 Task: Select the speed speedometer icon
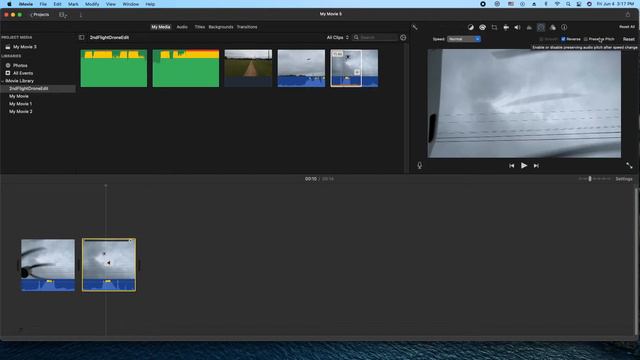(541, 27)
